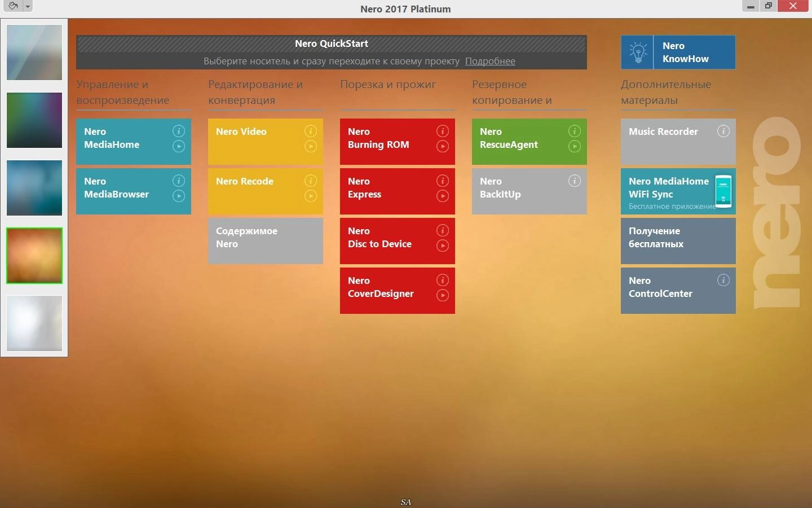Launch Nero MediaHome
The height and width of the screenshot is (508, 812).
(134, 142)
